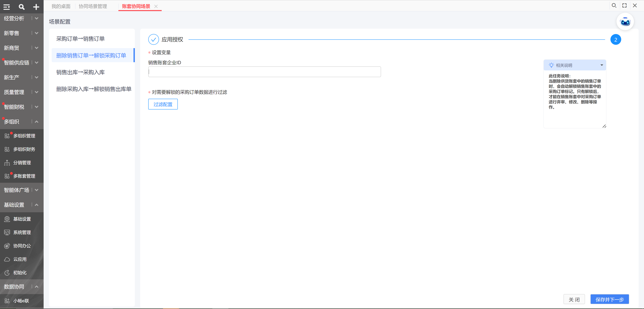Toggle fullscreen with the expand icon
This screenshot has width=644, height=309.
625,6
